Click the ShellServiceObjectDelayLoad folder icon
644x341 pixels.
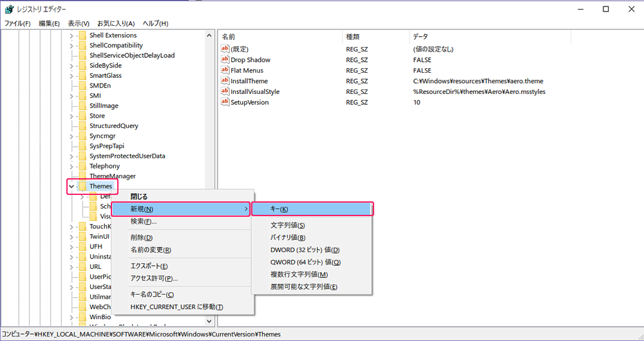coord(82,55)
